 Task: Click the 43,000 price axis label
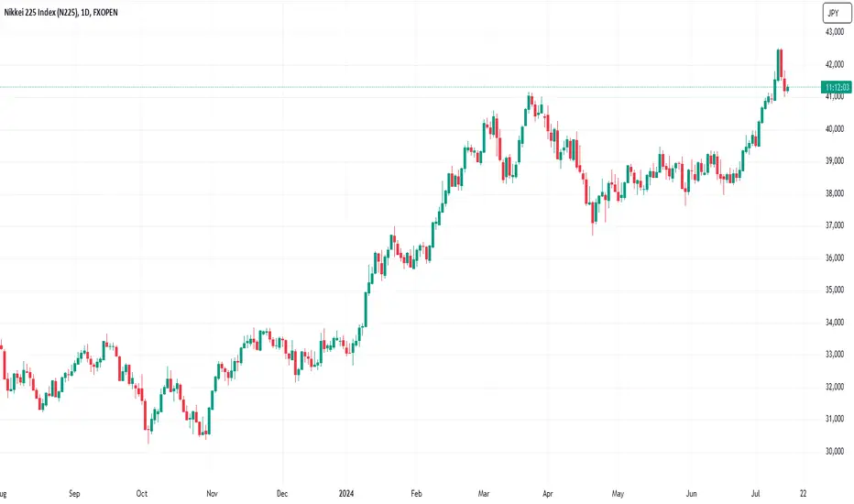pos(835,32)
